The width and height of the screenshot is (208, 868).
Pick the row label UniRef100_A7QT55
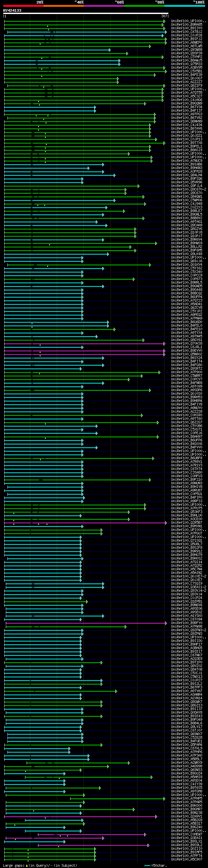[x=187, y=93]
